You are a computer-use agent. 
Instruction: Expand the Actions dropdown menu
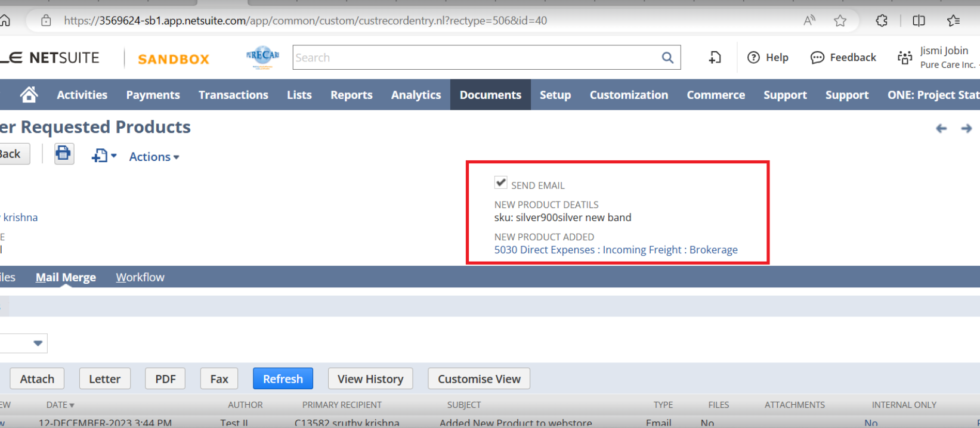coord(154,157)
